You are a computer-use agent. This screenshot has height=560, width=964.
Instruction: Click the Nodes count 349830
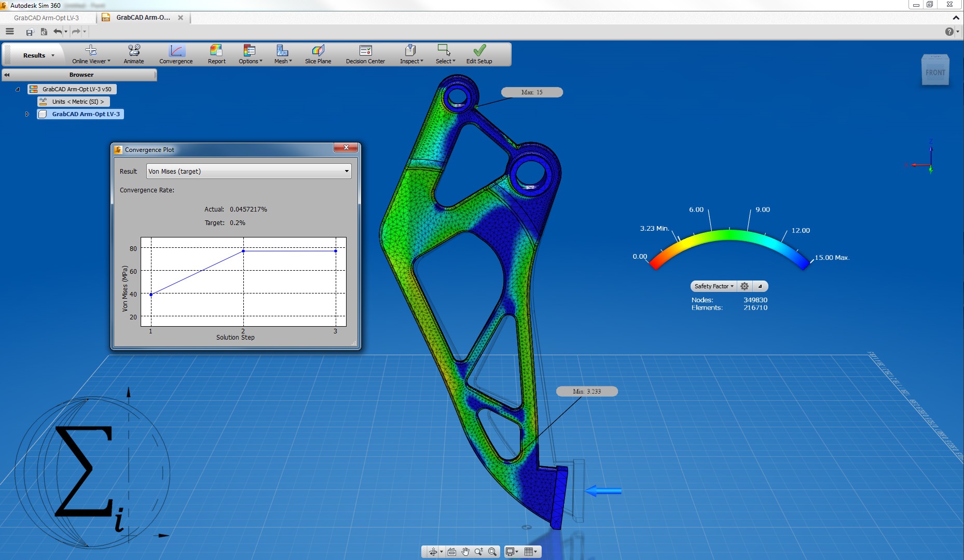click(x=755, y=300)
